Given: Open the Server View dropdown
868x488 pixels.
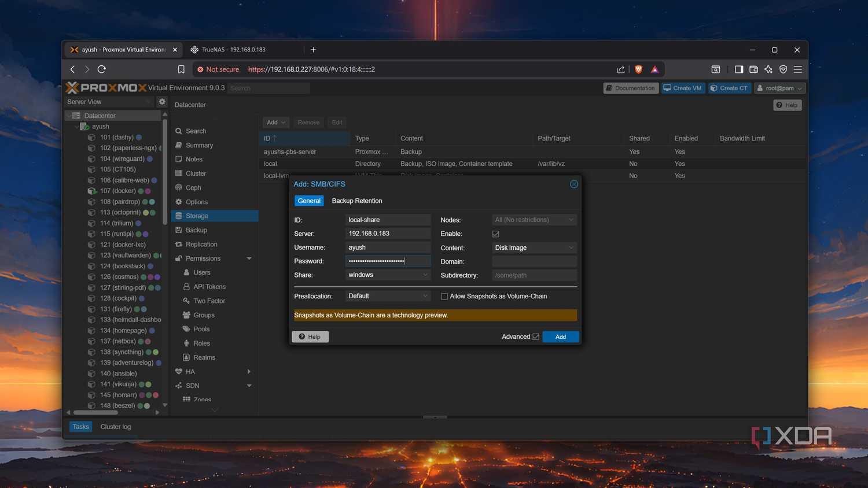Looking at the screenshot, I should tap(109, 102).
